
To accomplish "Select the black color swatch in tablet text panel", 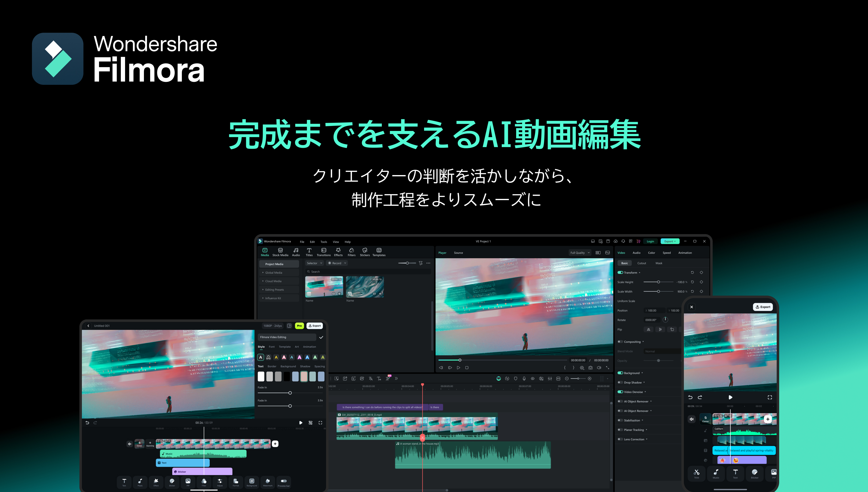I will point(287,376).
